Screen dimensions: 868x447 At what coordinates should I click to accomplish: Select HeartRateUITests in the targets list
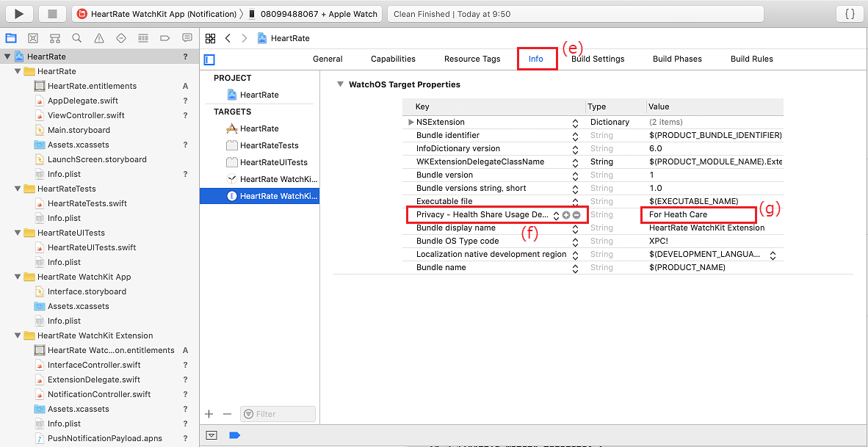pos(273,162)
